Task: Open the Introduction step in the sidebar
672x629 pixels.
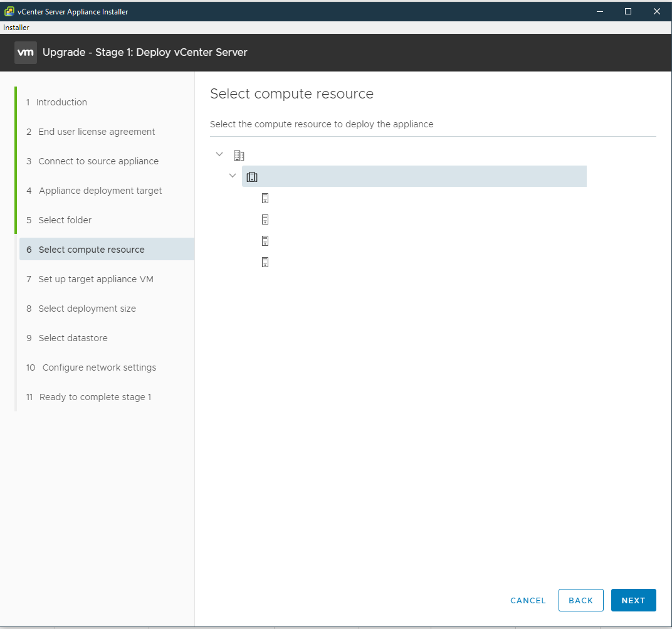Action: click(x=61, y=102)
